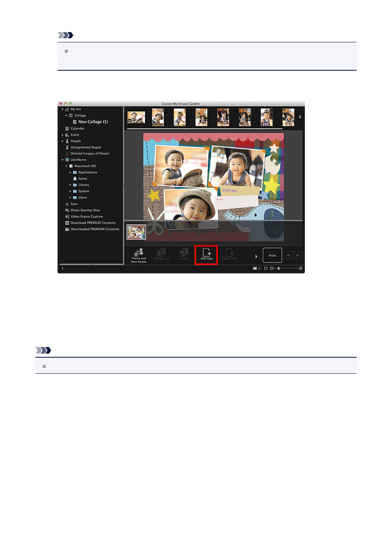The width and height of the screenshot is (392, 555).
Task: Select the third photo in the strip
Action: point(180,117)
